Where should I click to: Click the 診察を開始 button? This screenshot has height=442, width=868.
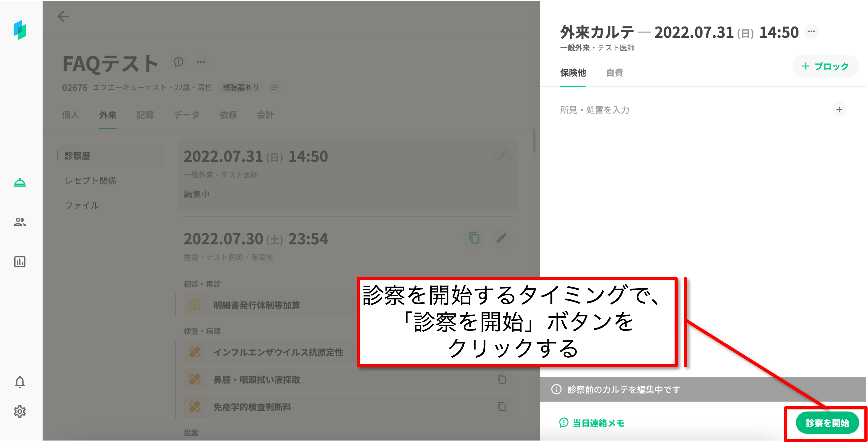(827, 423)
